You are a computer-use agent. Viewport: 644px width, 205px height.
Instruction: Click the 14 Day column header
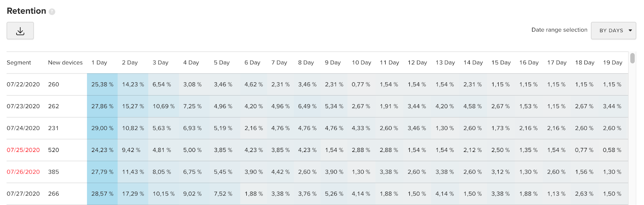tap(473, 63)
